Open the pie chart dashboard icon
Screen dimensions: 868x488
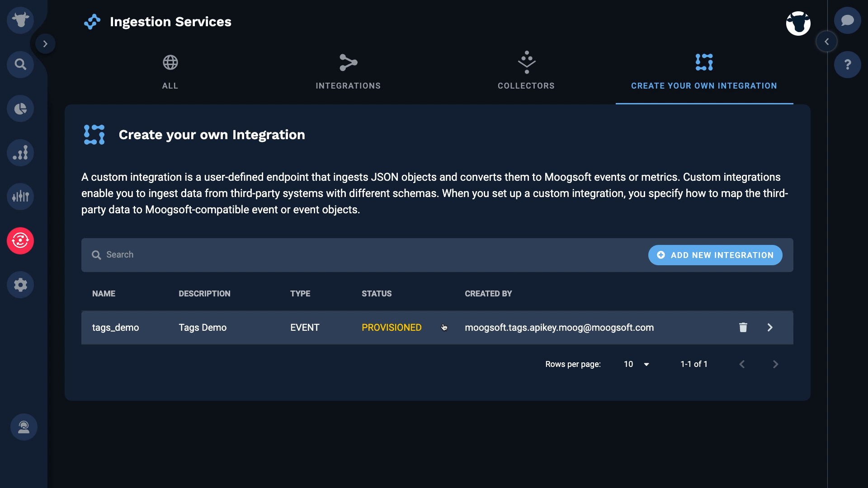click(20, 108)
